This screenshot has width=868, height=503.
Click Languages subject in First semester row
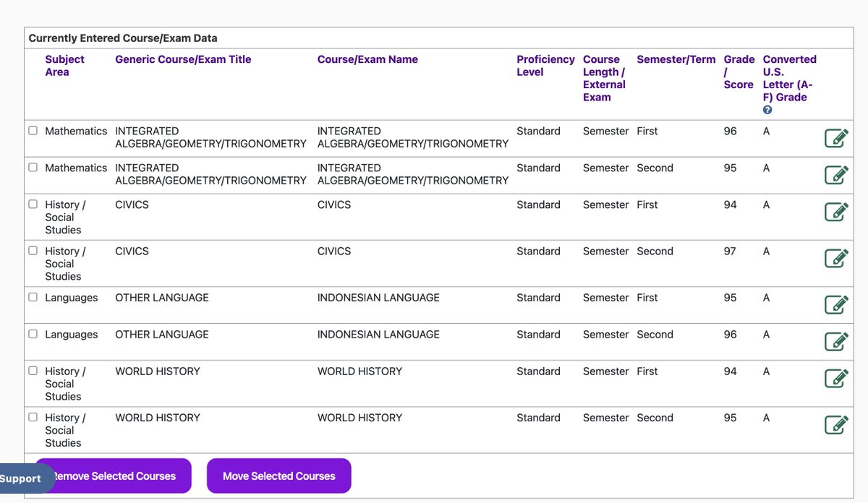72,298
